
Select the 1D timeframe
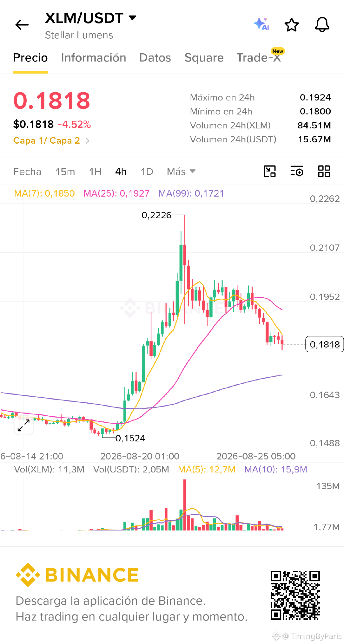(x=147, y=172)
